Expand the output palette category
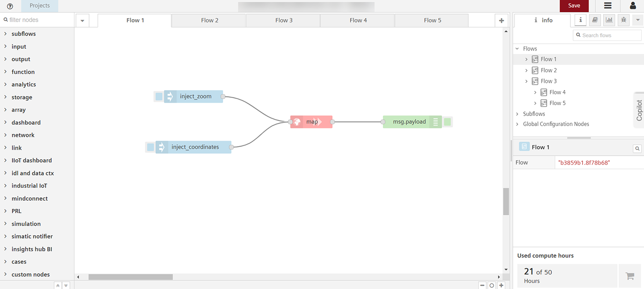Screen dimensions: 644x289 (37, 59)
